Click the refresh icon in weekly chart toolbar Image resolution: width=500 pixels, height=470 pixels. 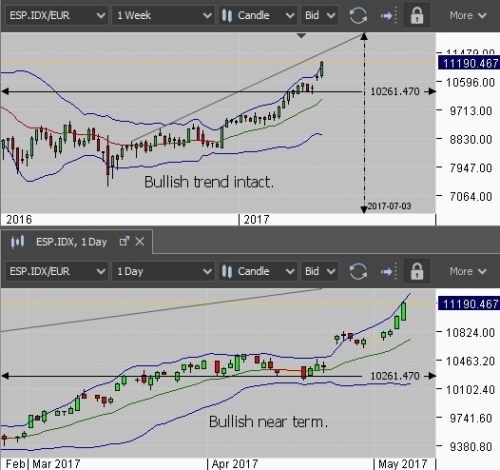coord(358,15)
